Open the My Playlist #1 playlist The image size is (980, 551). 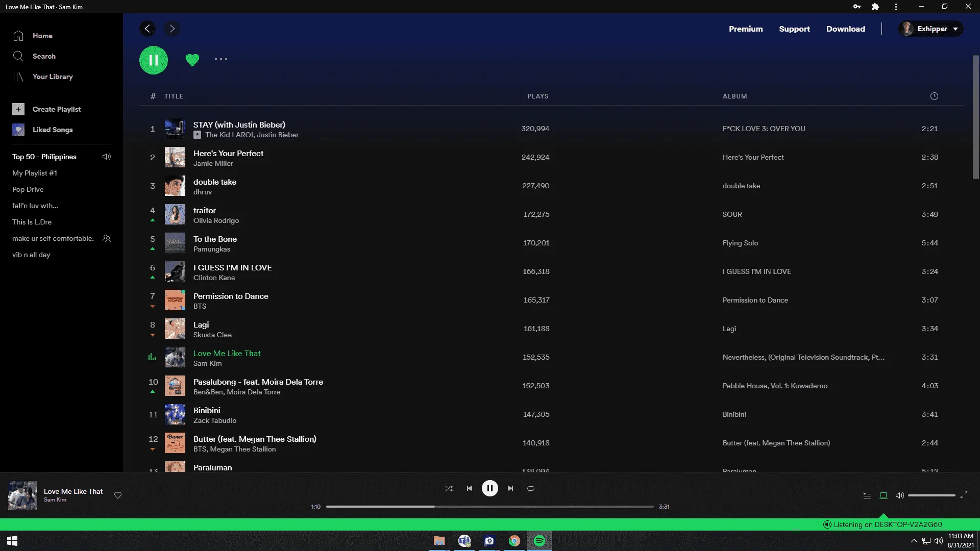pyautogui.click(x=35, y=173)
